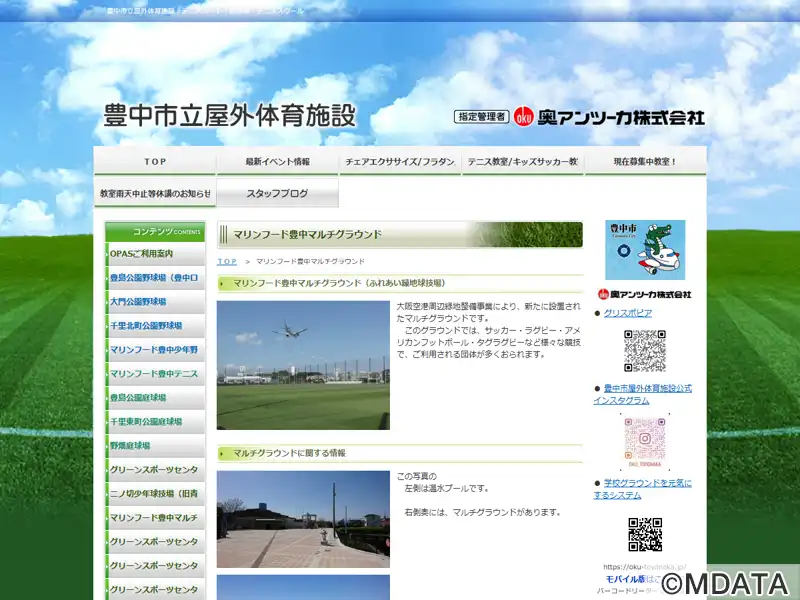Open OPASご利用案内 in the sidebar

point(155,254)
